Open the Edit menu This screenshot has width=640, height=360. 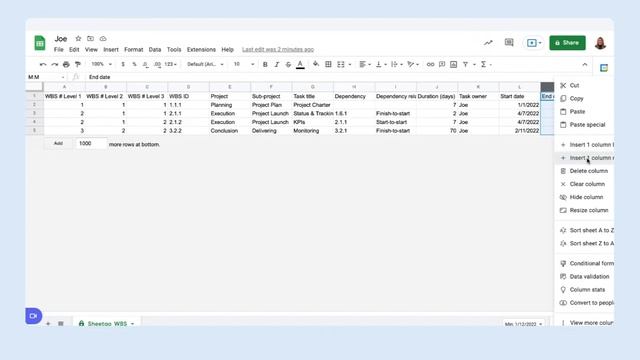tap(74, 49)
